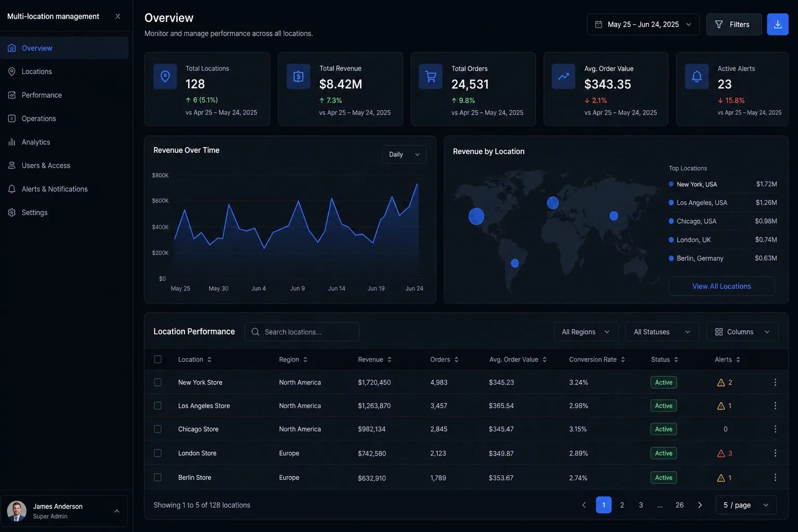Image resolution: width=798 pixels, height=532 pixels.
Task: Select Overview in the sidebar
Action: pyautogui.click(x=64, y=48)
